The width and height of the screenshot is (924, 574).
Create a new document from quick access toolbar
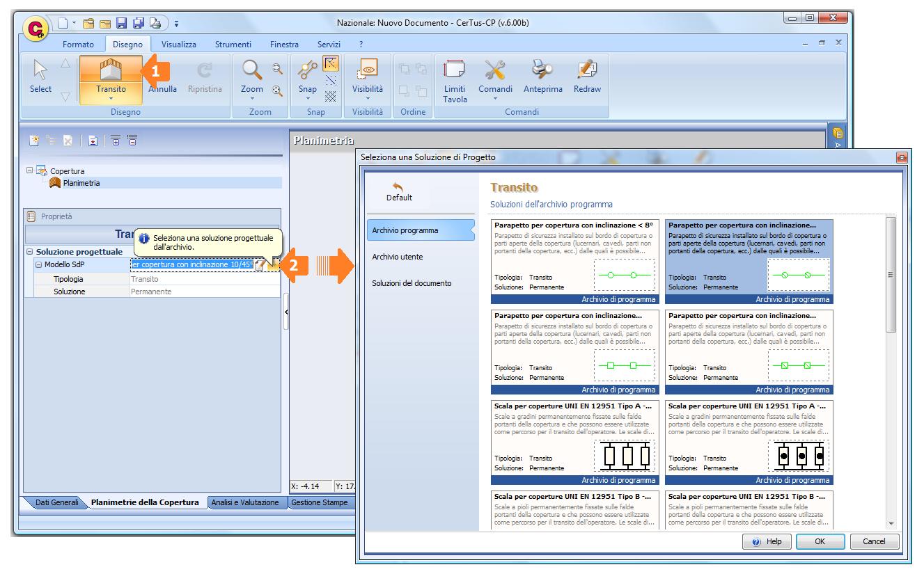coord(62,24)
